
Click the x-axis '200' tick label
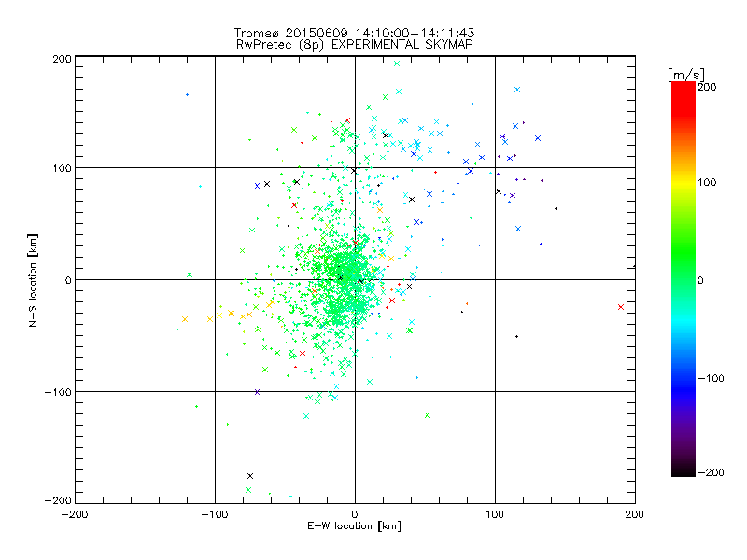click(x=635, y=514)
